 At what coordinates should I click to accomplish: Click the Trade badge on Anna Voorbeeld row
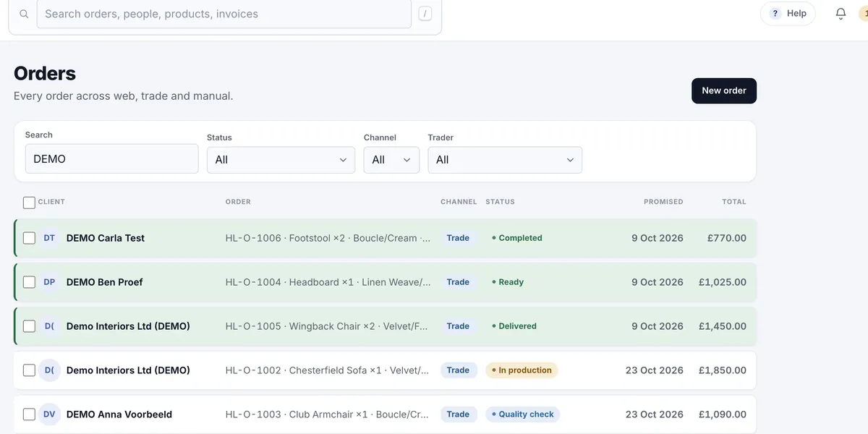(x=459, y=414)
